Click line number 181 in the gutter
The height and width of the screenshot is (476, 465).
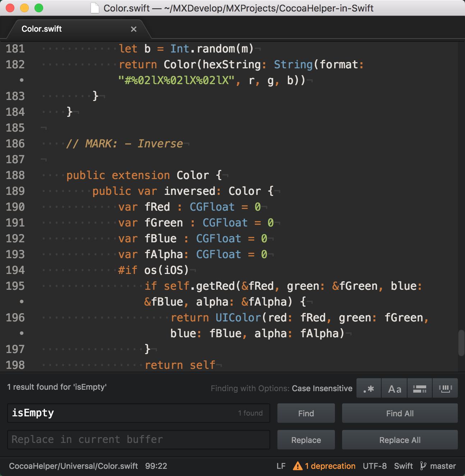[x=15, y=49]
